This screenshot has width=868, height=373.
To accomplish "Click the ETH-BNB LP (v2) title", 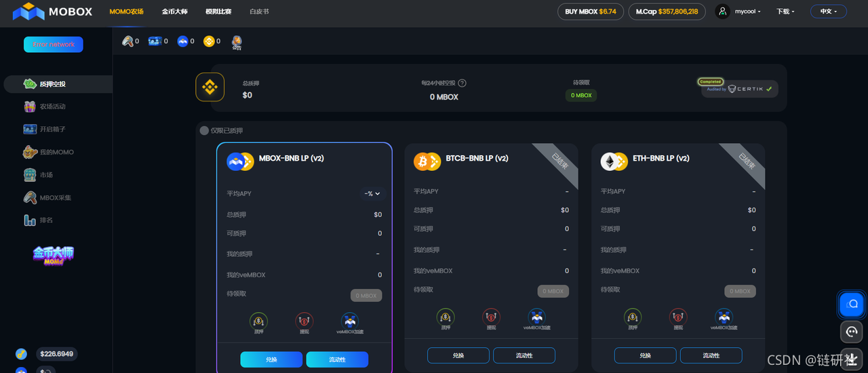I will click(x=661, y=158).
